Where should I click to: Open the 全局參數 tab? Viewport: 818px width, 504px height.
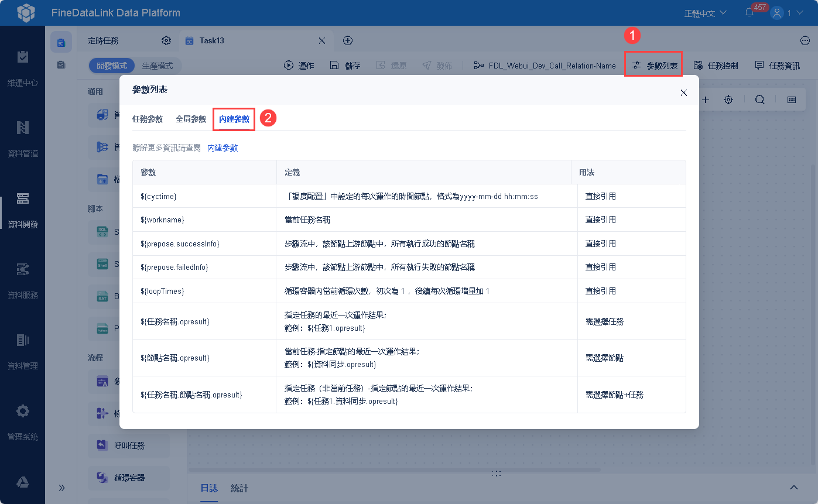[191, 119]
